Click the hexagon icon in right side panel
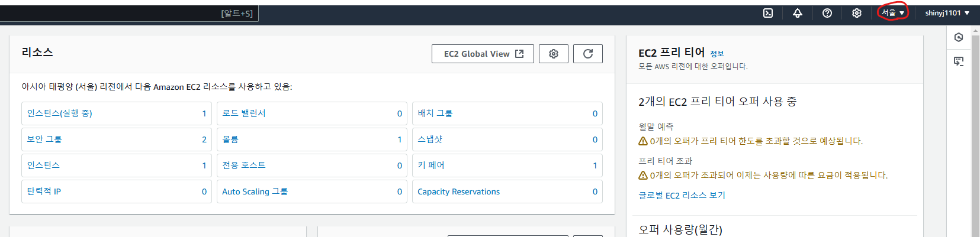The width and height of the screenshot is (980, 237). point(959,37)
